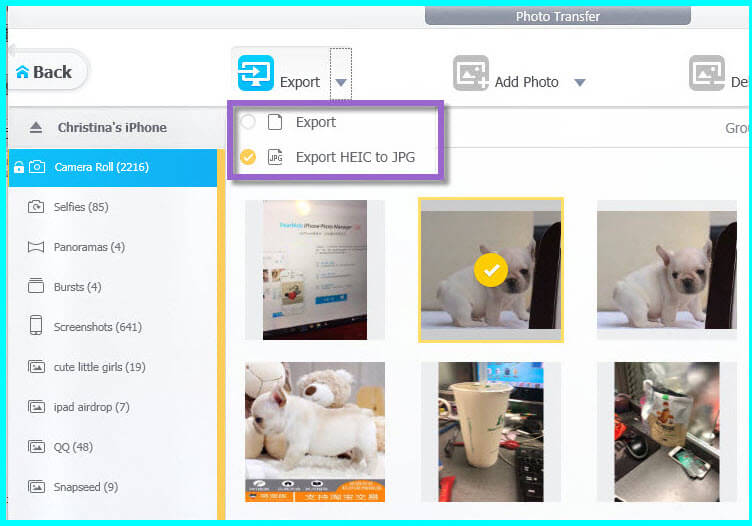The image size is (752, 526).
Task: Click the Export toolbar label
Action: point(300,82)
